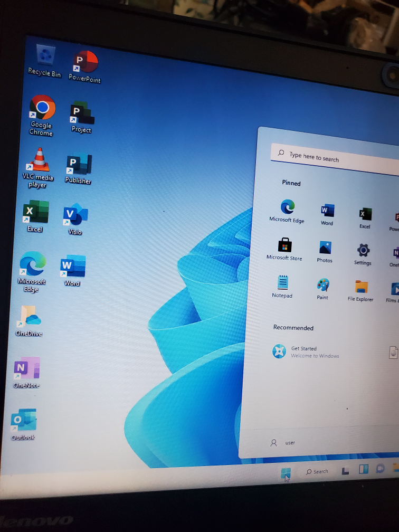The image size is (399, 532).
Task: Open Paint in the pinned apps
Action: (x=322, y=286)
